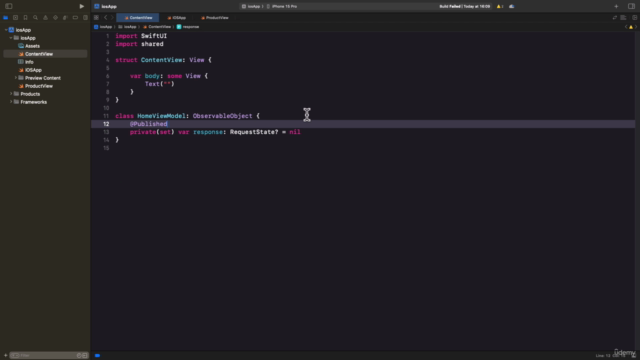This screenshot has height=360, width=640.
Task: Click ContentView in the jump bar
Action: tap(157, 27)
